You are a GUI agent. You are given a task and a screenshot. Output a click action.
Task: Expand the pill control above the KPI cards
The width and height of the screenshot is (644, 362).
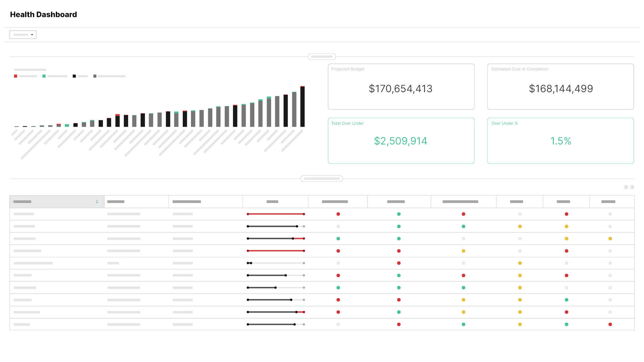[321, 56]
